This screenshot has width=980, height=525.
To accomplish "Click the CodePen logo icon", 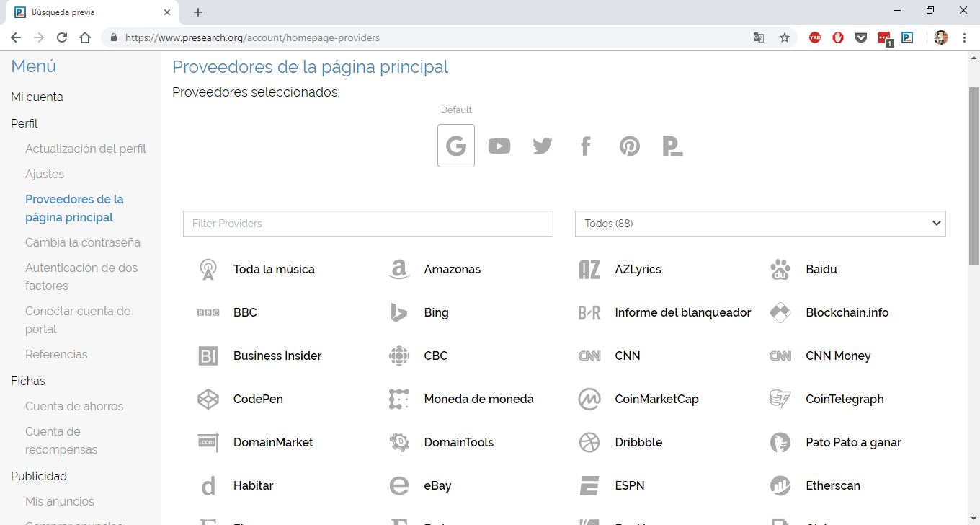I will point(208,399).
